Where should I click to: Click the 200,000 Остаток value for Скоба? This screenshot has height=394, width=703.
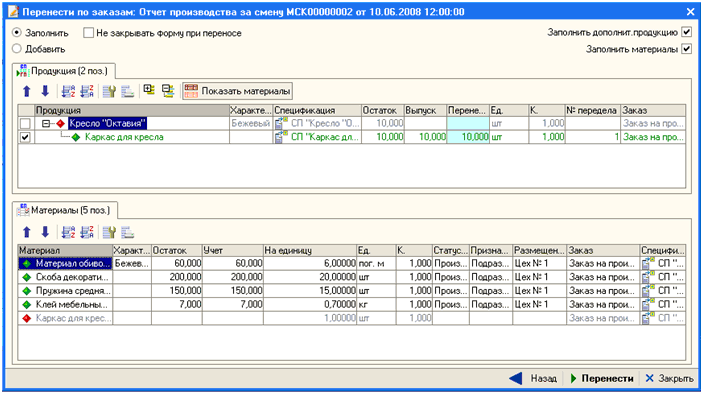pyautogui.click(x=185, y=277)
